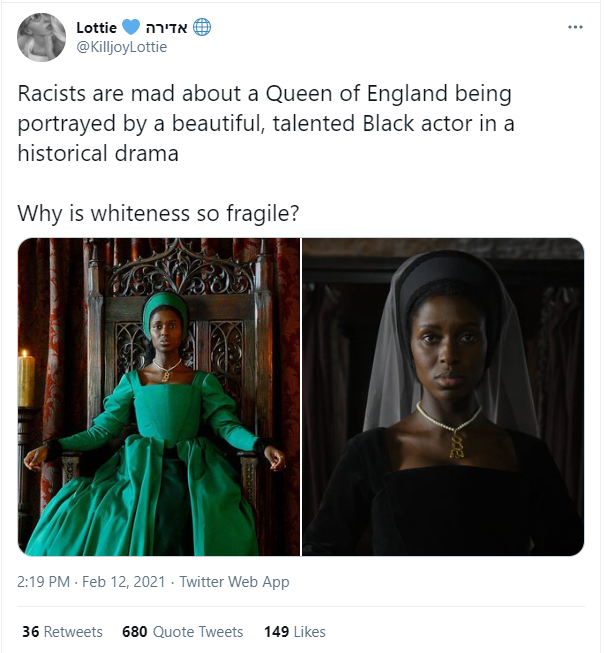Open the right photo with black veil
The width and height of the screenshot is (605, 653).
point(443,396)
